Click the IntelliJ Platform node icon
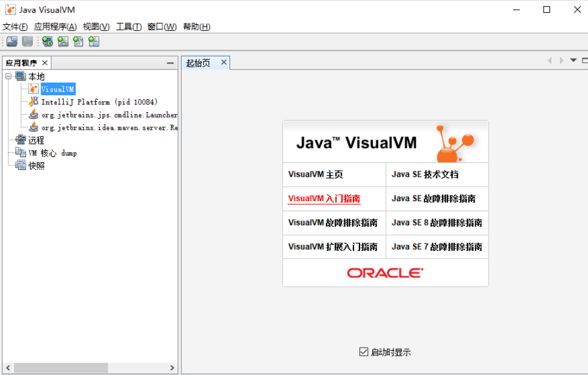The image size is (588, 375). (33, 101)
